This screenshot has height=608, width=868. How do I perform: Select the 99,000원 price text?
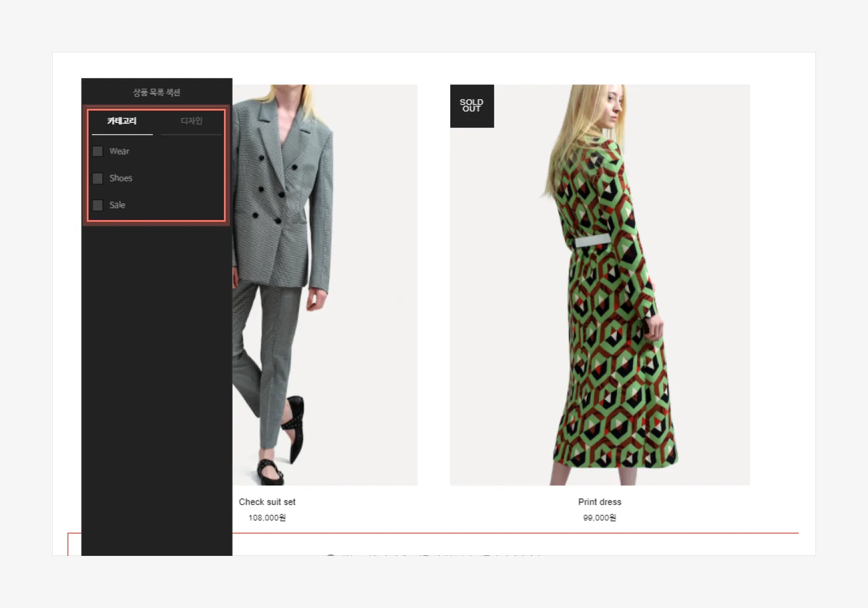[599, 518]
